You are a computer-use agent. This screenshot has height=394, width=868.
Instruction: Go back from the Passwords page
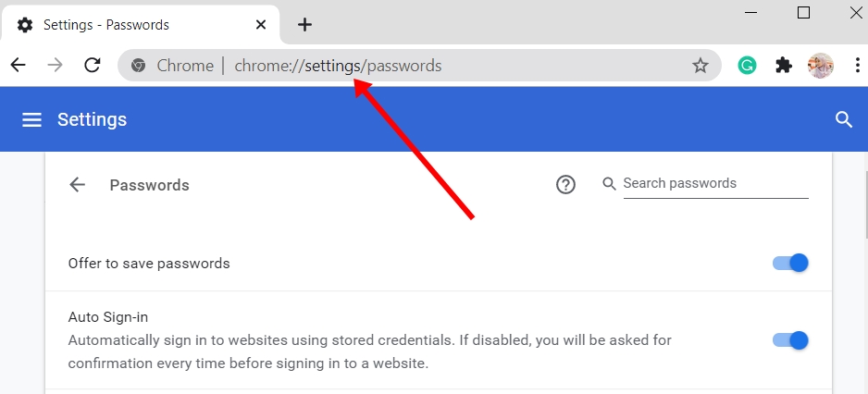[78, 185]
